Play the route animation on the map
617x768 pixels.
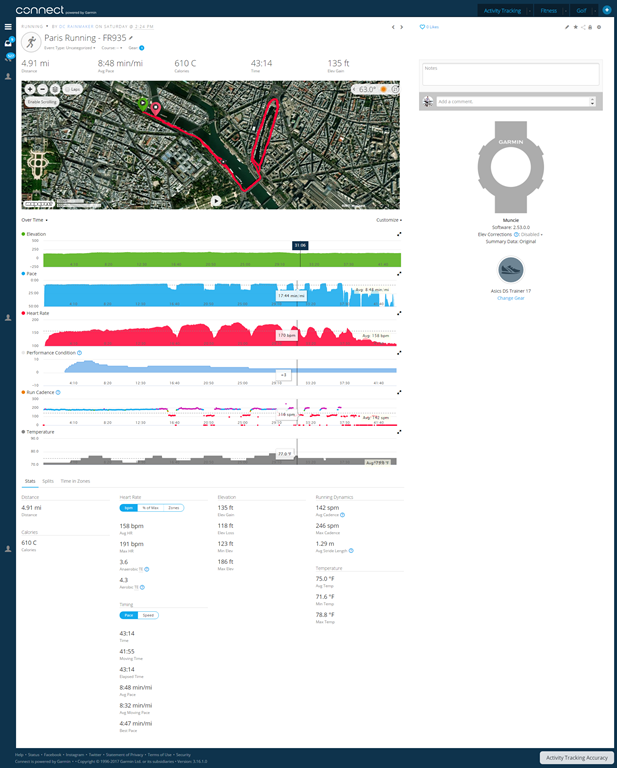click(x=216, y=200)
